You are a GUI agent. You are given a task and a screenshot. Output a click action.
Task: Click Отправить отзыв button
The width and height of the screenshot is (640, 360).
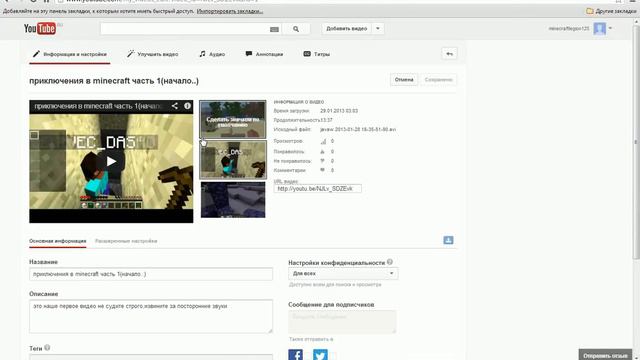point(605,356)
